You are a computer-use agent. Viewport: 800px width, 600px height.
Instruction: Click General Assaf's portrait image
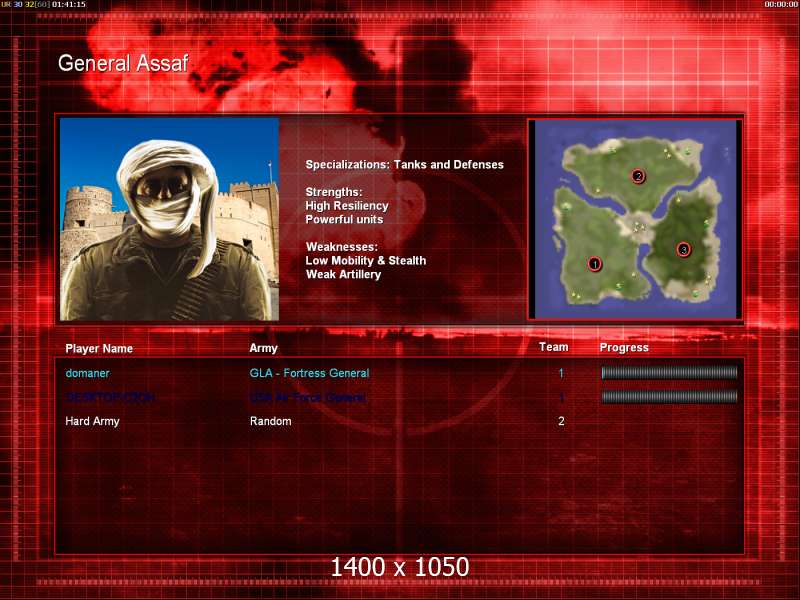169,219
